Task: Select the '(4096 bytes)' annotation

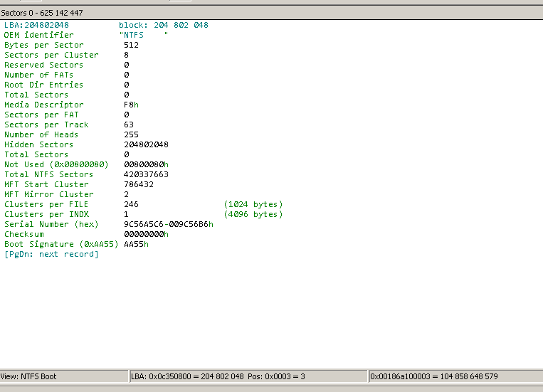Action: point(253,214)
